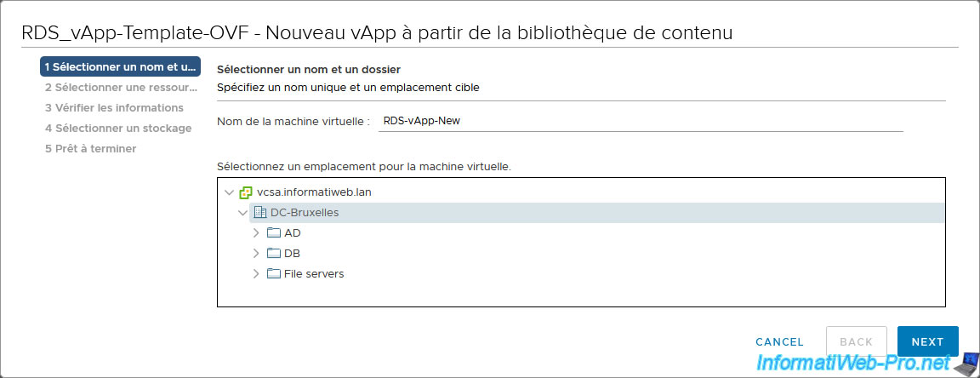Click the vCenter server icon beside vcsa.informatiweb.lan

point(246,192)
